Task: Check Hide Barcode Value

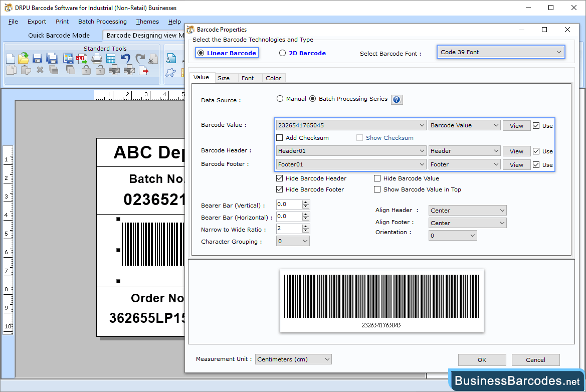Action: tap(377, 178)
